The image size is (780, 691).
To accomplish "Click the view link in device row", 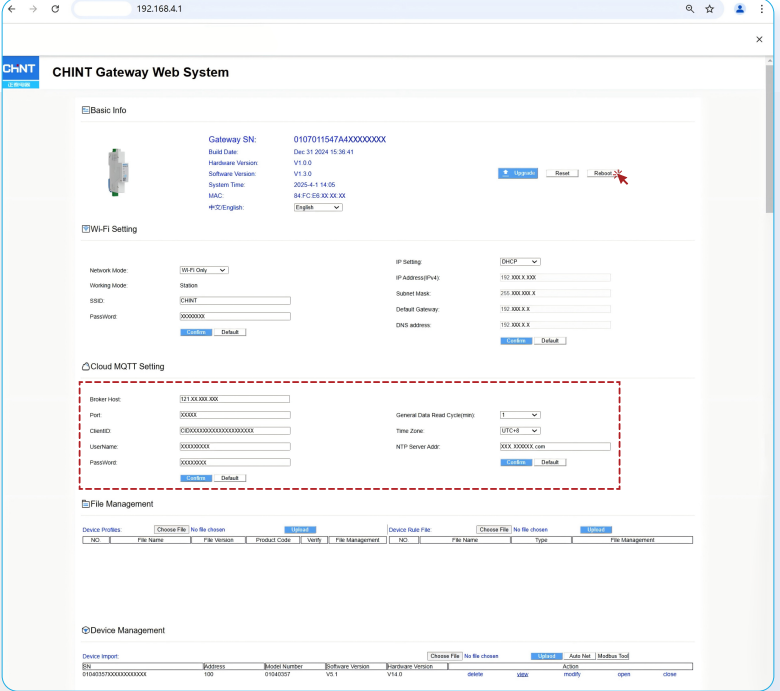I will (x=522, y=674).
